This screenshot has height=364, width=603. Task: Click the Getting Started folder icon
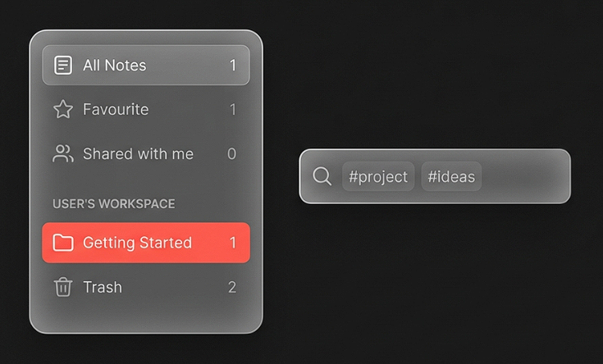(63, 243)
